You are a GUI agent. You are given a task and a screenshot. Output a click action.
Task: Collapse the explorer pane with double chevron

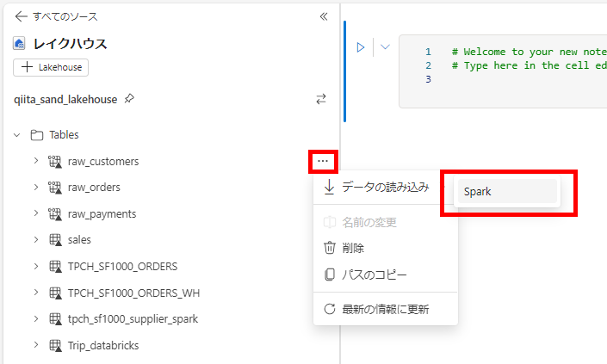(x=324, y=16)
